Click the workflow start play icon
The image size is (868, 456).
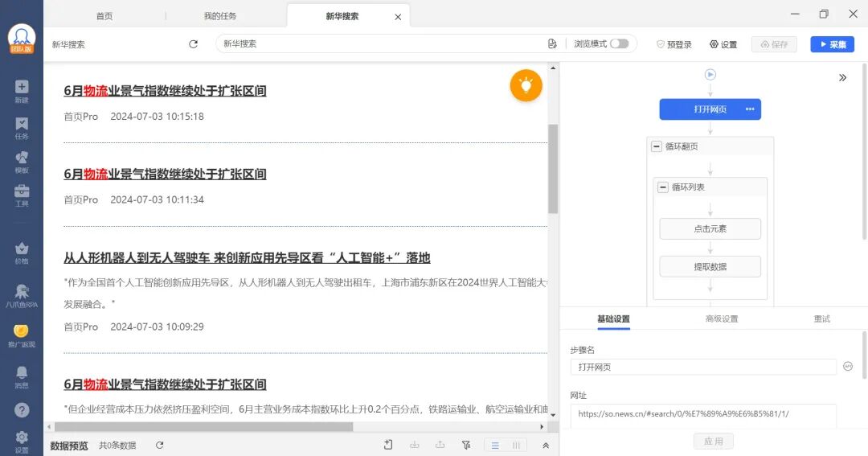pos(710,74)
